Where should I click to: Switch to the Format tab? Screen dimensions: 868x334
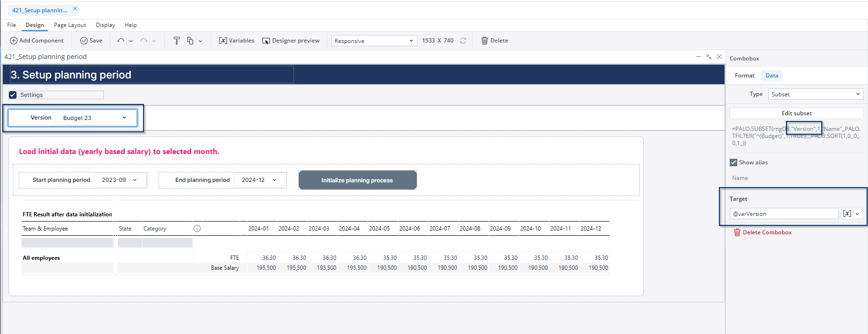pyautogui.click(x=744, y=76)
